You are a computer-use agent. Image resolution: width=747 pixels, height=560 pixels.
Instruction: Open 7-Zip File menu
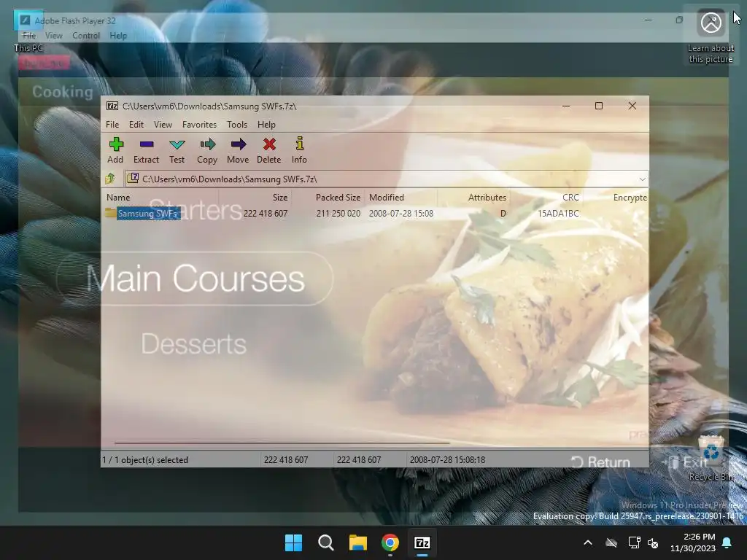click(x=112, y=124)
